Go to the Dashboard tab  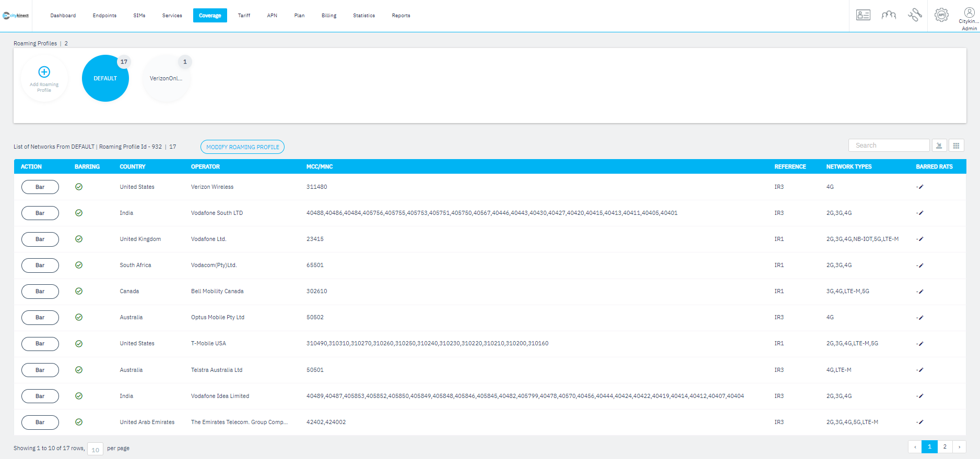pyautogui.click(x=63, y=16)
